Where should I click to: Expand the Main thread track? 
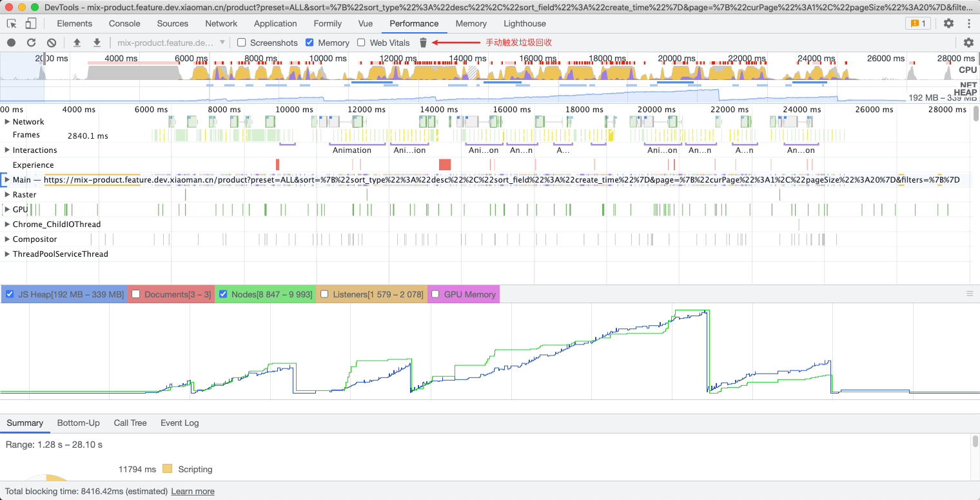7,179
